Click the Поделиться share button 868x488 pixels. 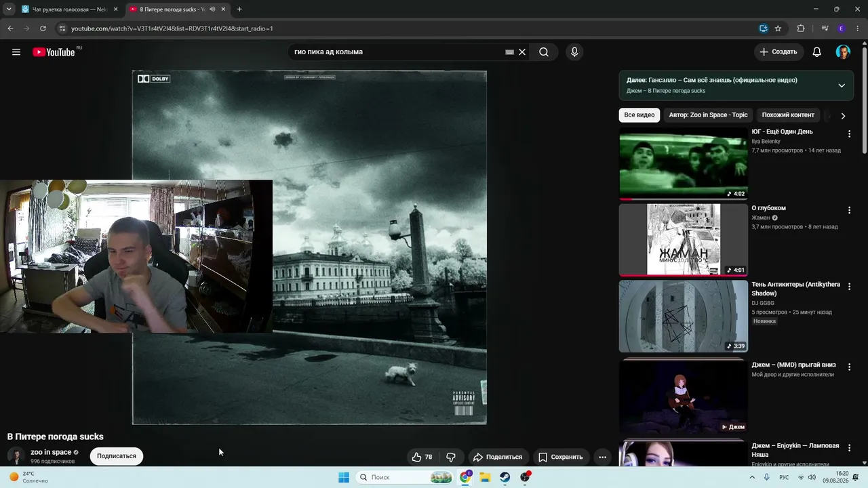(x=498, y=457)
